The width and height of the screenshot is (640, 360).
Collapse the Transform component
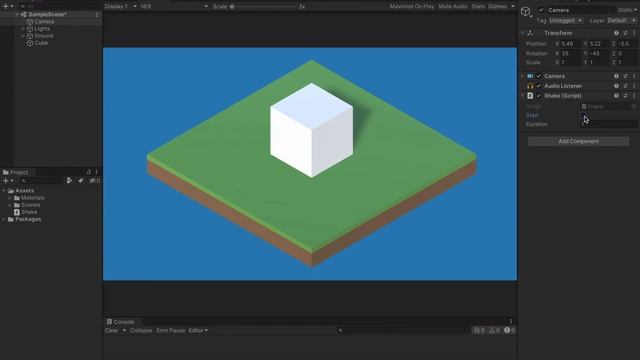522,33
